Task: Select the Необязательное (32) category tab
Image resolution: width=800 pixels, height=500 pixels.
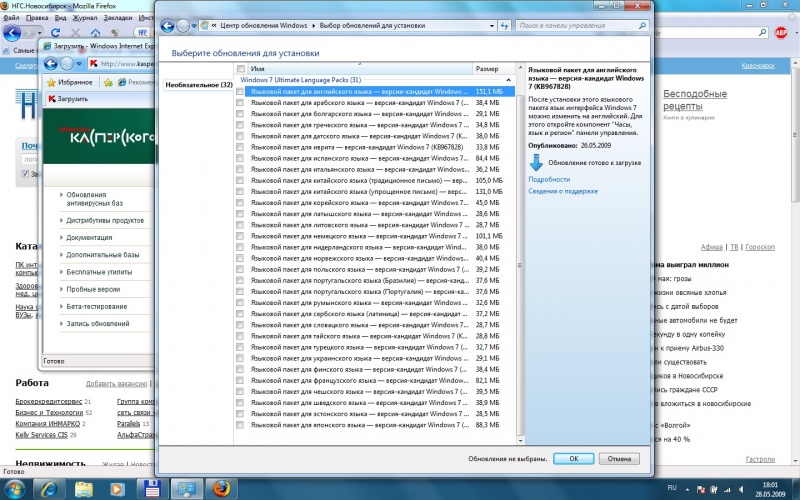Action: click(198, 85)
